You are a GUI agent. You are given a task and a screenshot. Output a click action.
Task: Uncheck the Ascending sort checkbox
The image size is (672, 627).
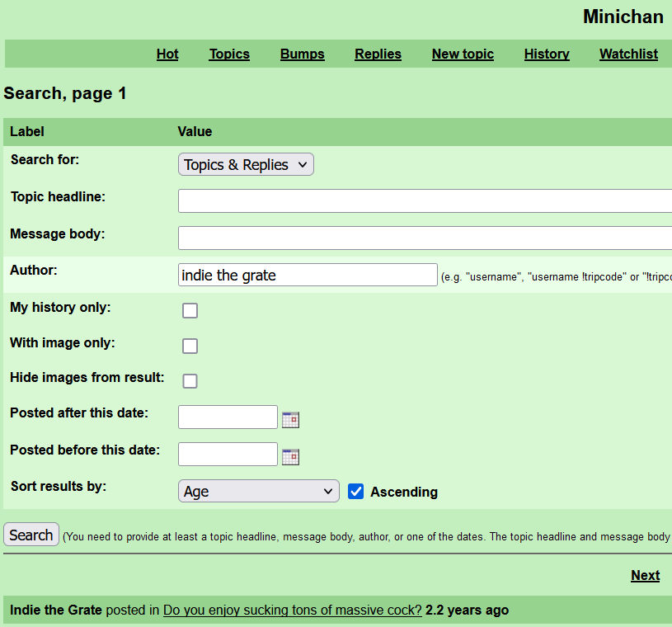pos(356,492)
